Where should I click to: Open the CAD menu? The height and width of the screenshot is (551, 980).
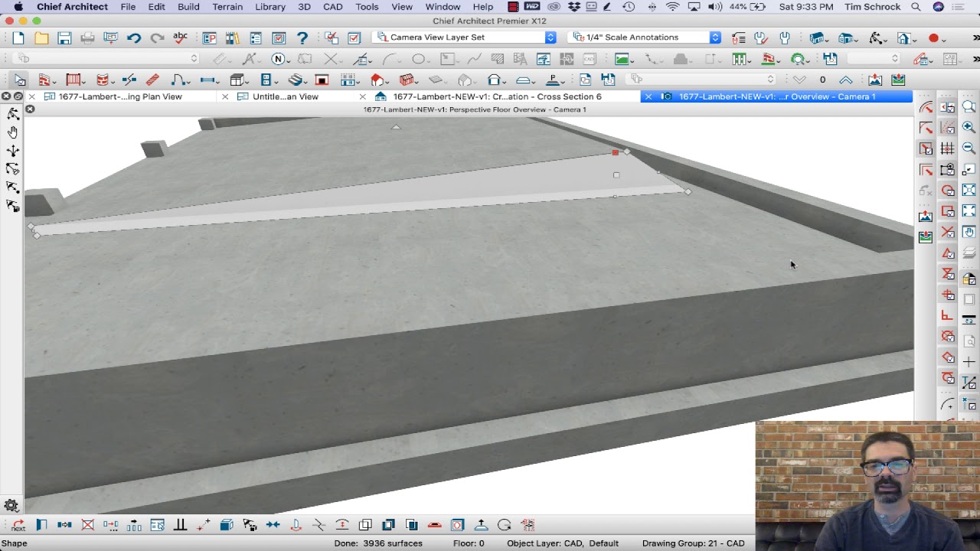333,7
